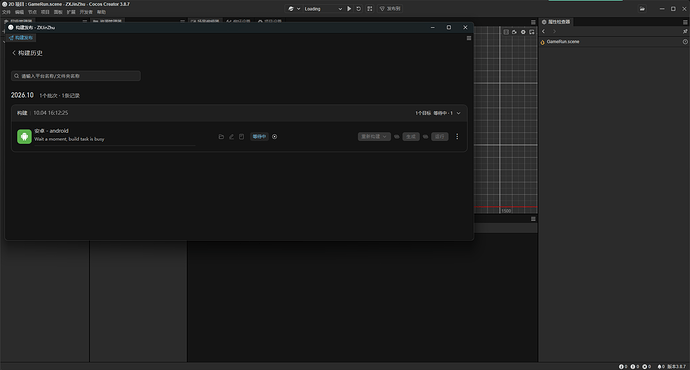Collapse the 10.04 16:12:25 build batch
Image resolution: width=690 pixels, height=370 pixels.
click(459, 113)
